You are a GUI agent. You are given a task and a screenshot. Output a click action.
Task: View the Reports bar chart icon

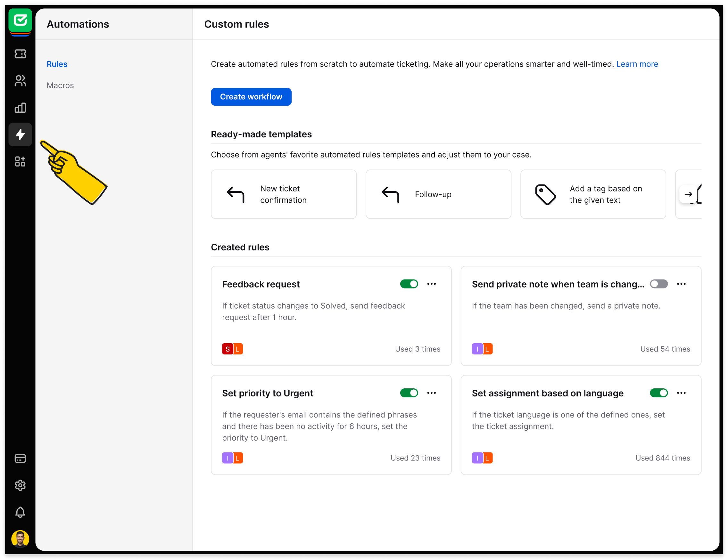(x=20, y=108)
